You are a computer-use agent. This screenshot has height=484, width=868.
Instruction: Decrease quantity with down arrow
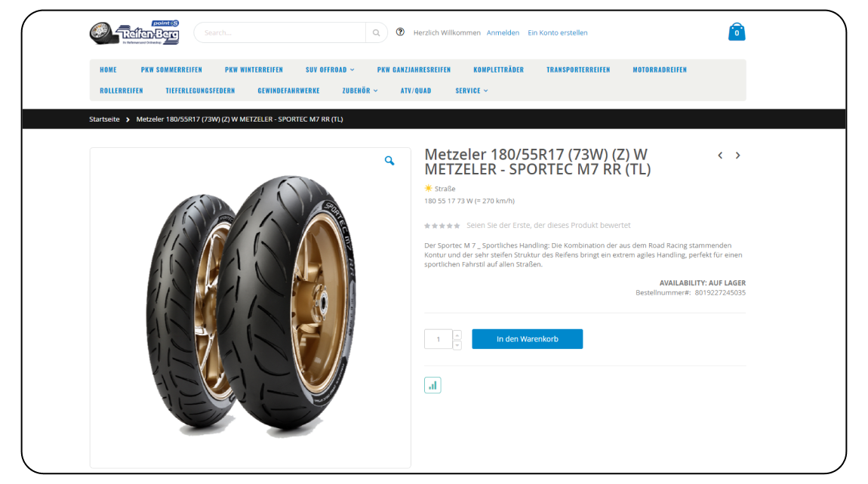click(x=457, y=344)
